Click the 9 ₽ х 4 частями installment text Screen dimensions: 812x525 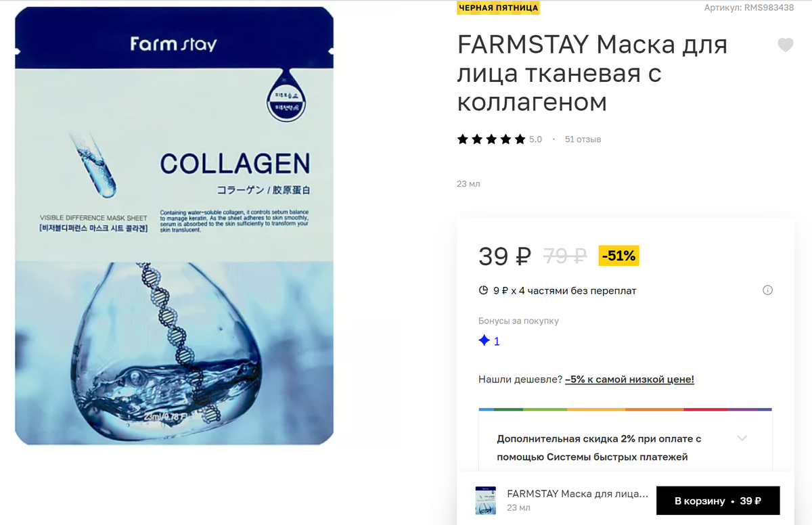point(565,291)
